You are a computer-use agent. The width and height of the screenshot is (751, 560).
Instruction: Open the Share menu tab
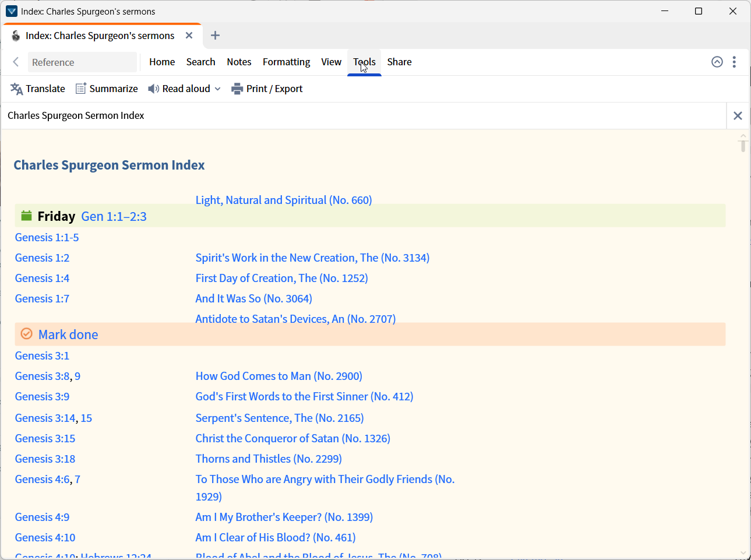pos(399,62)
